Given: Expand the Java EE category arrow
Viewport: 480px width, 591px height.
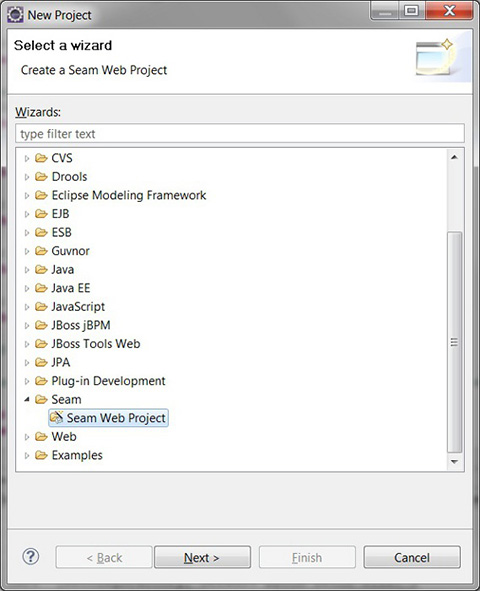Looking at the screenshot, I should [x=27, y=288].
